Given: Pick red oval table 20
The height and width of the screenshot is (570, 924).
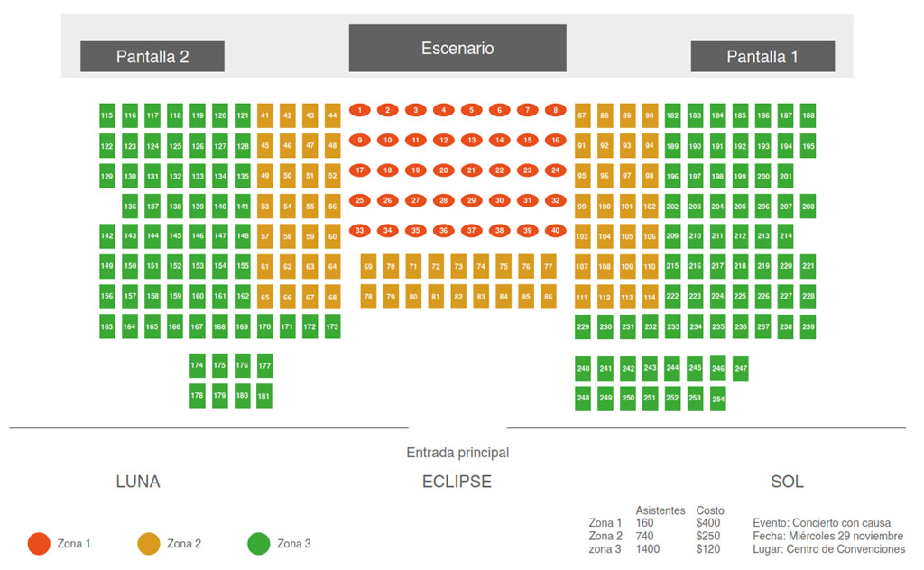Looking at the screenshot, I should coord(443,170).
